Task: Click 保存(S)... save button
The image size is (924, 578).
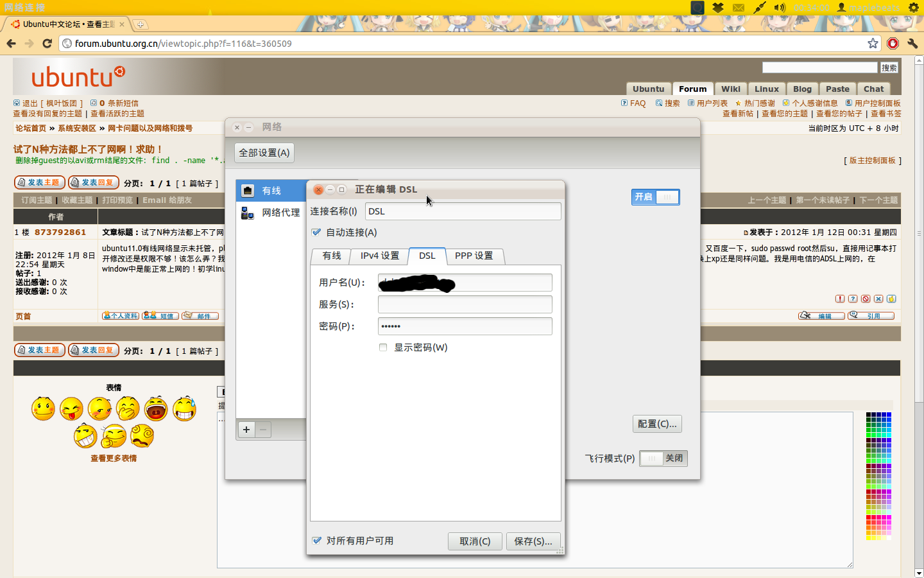Action: (533, 541)
